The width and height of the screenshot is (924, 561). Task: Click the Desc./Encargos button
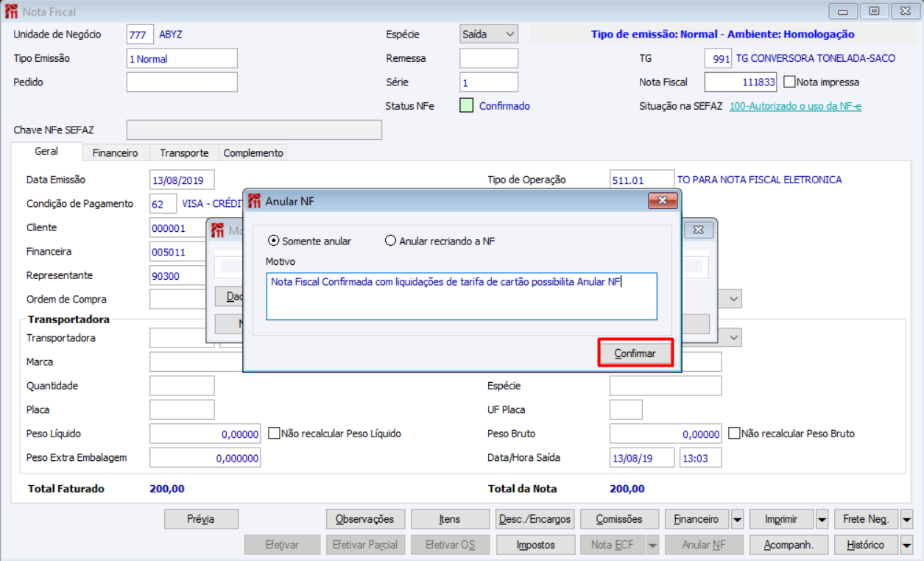pyautogui.click(x=535, y=519)
